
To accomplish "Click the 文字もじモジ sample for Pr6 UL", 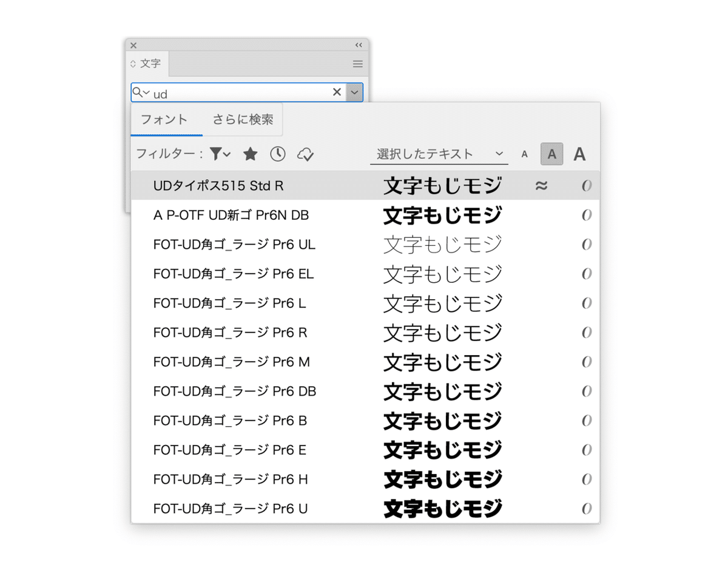I will tap(443, 245).
